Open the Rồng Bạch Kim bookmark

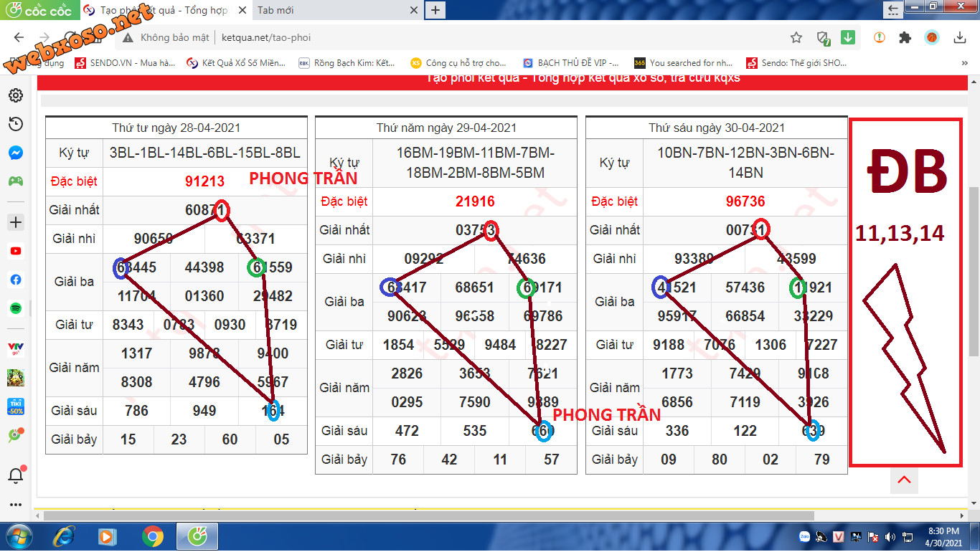[347, 63]
